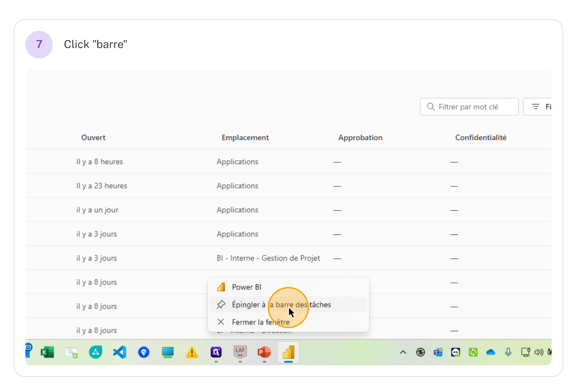Click the "Filtrer par mot clé" field
Image resolution: width=577 pixels, height=392 pixels.
(469, 107)
